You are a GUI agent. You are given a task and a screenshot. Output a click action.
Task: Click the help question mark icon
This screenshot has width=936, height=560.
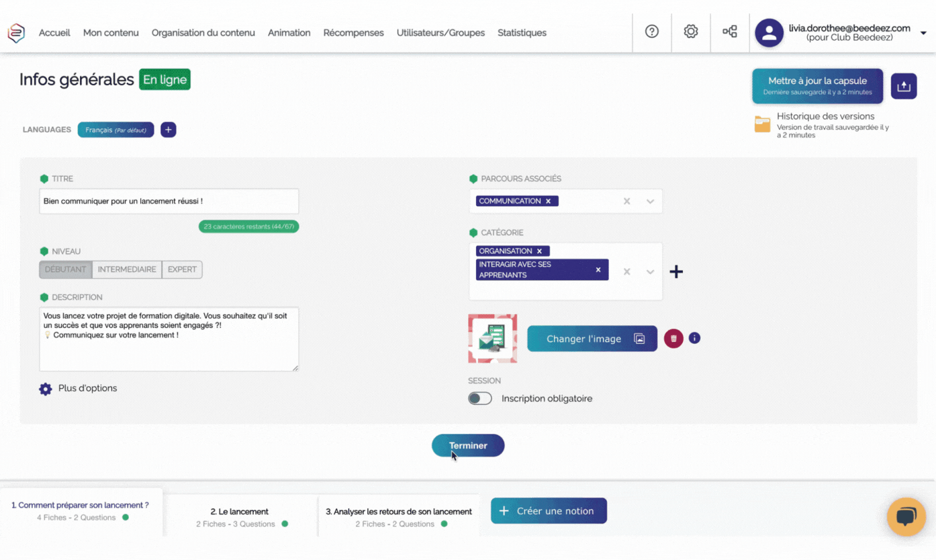coord(651,32)
